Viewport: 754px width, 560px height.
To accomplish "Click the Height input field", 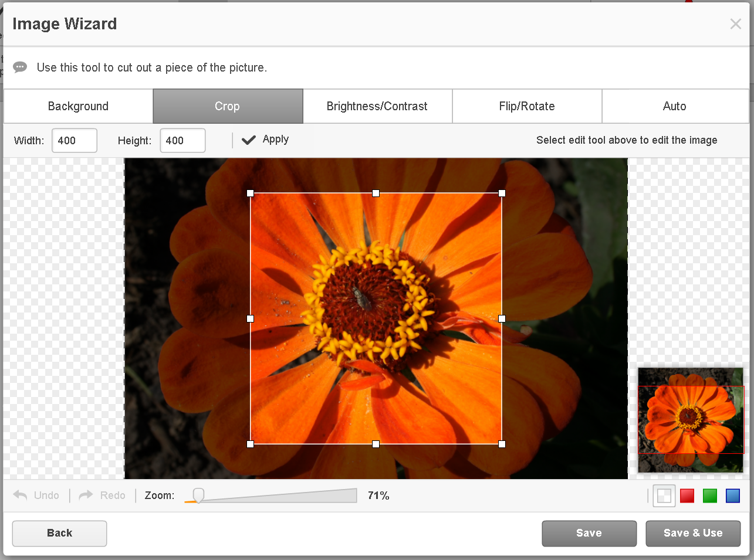I will pos(182,140).
